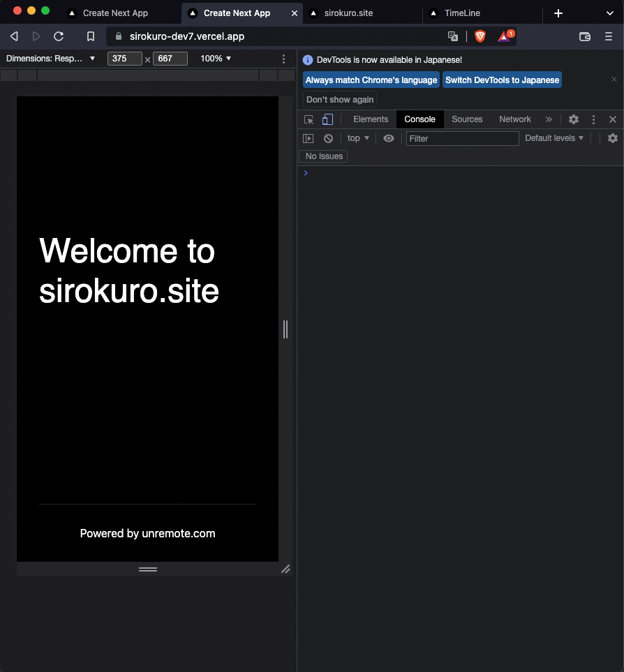The width and height of the screenshot is (624, 672).
Task: Click the translate page icon
Action: [453, 36]
